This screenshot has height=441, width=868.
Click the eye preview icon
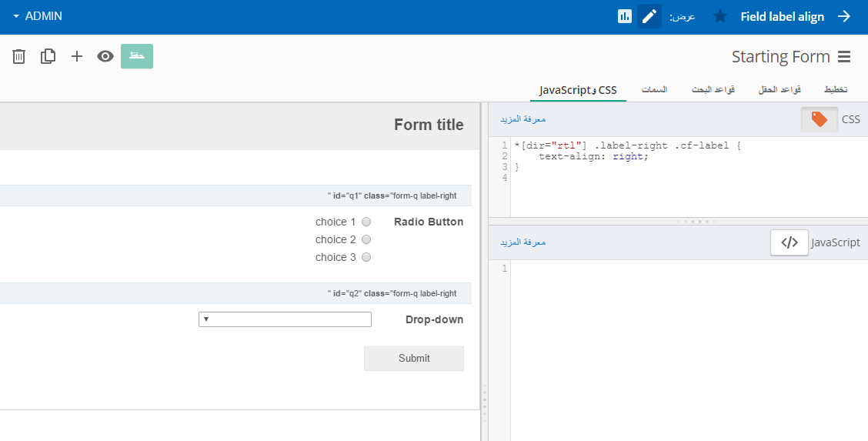click(105, 56)
